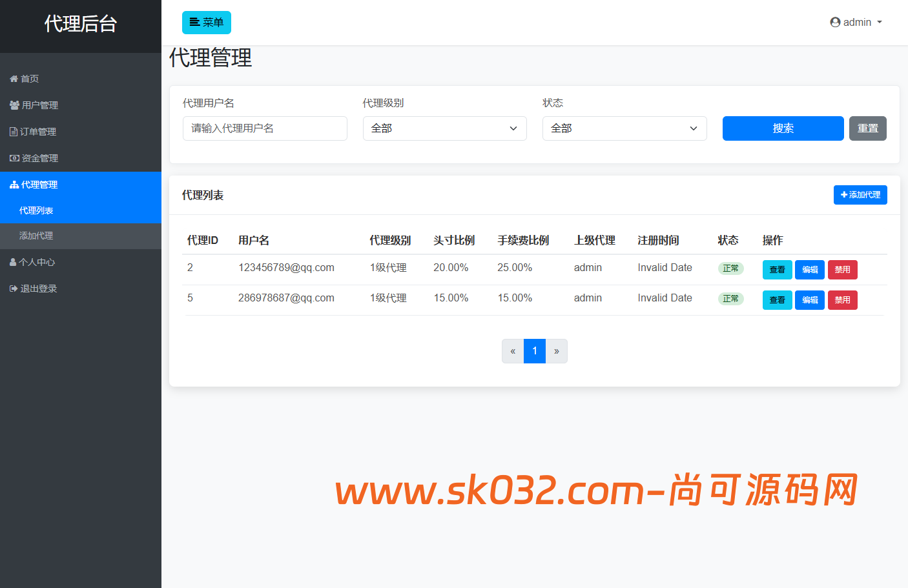Open the 状态 dropdown
The image size is (908, 588).
(624, 128)
